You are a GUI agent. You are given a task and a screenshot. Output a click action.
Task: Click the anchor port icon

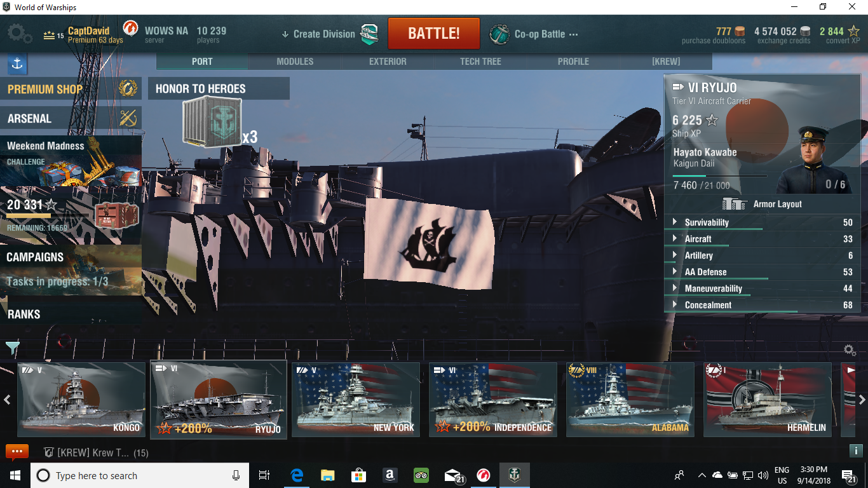(x=17, y=64)
